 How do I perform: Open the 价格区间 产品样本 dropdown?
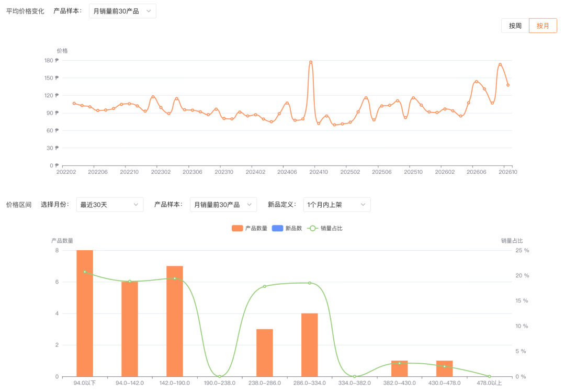(223, 205)
